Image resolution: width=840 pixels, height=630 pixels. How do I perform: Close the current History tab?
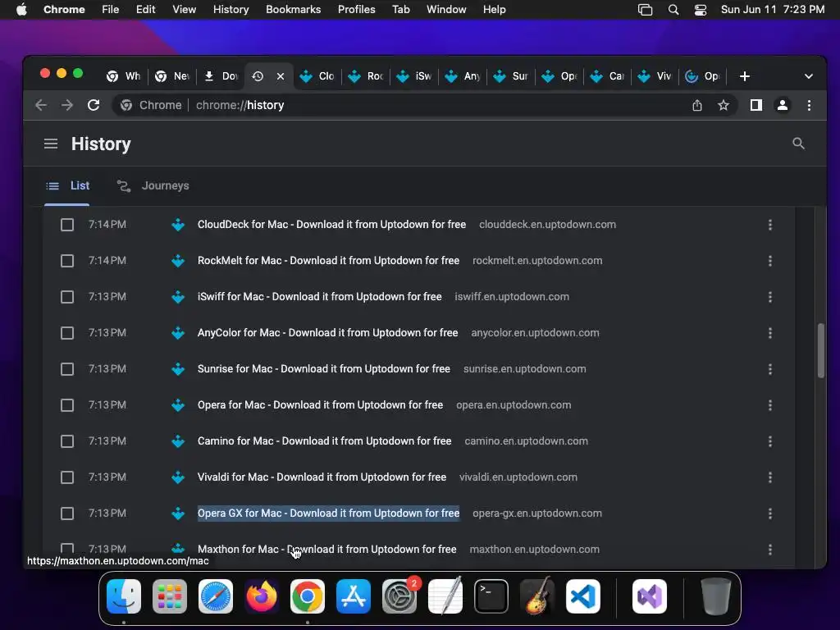point(281,76)
